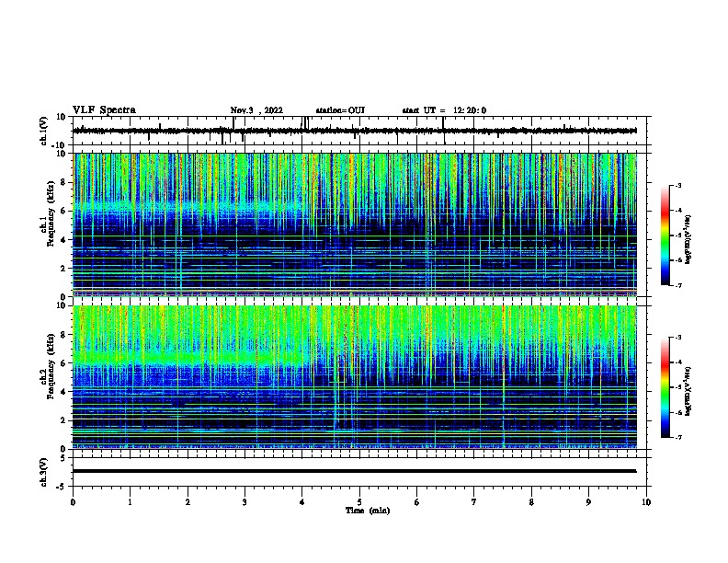Click the ch.2 color scale bar
The image size is (728, 563).
[665, 387]
